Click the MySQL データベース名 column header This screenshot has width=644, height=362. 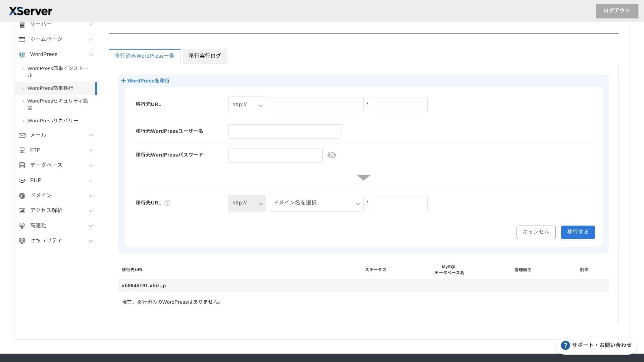coord(449,270)
